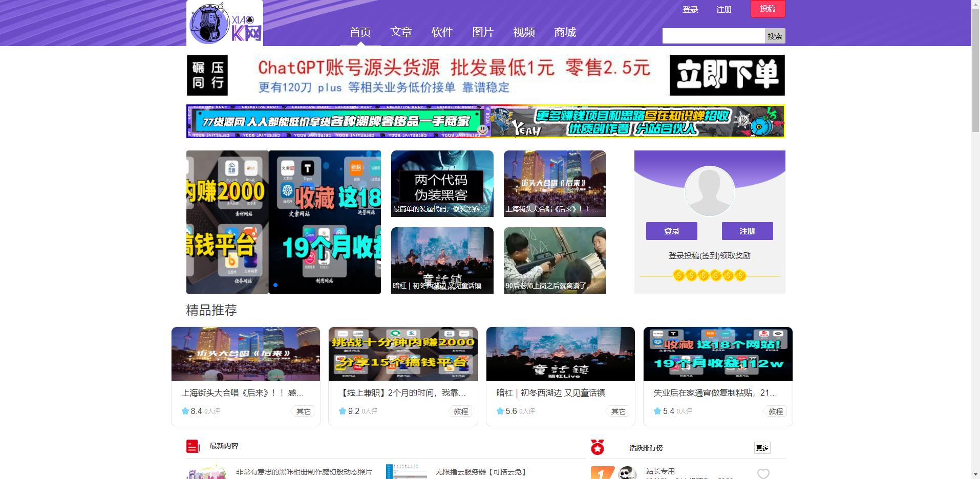Click the blue carousel pagination dot

point(274,285)
